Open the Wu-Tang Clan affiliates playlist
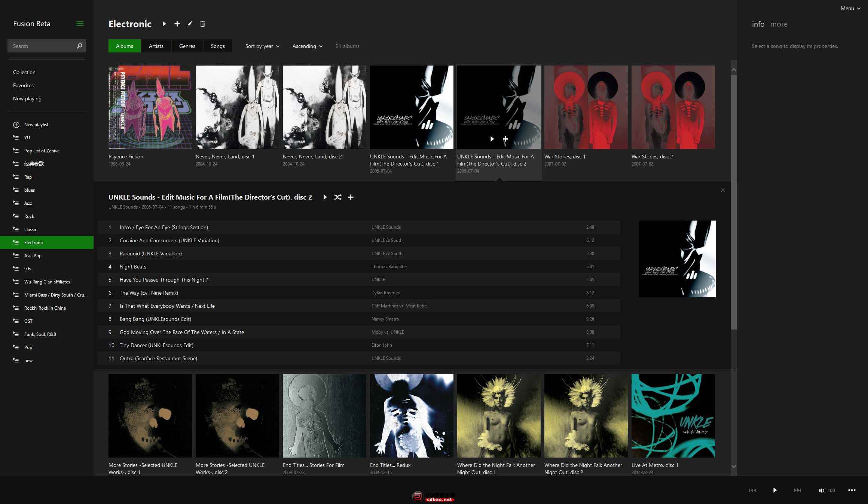The width and height of the screenshot is (868, 504). click(47, 282)
